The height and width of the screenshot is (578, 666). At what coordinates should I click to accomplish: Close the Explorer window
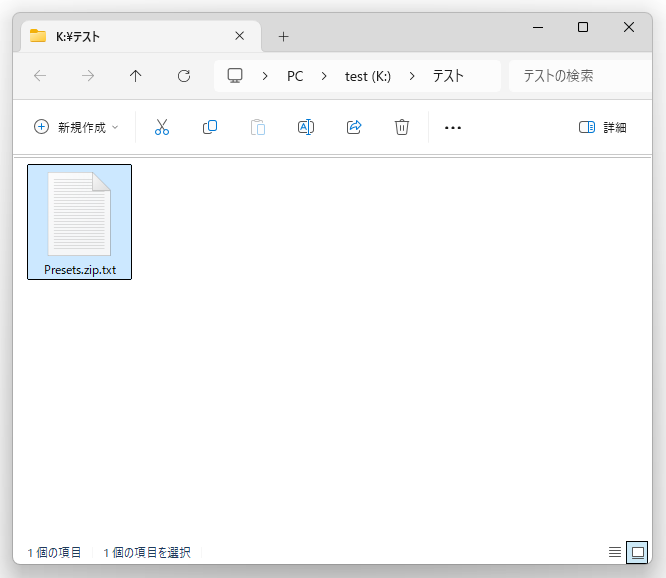629,27
